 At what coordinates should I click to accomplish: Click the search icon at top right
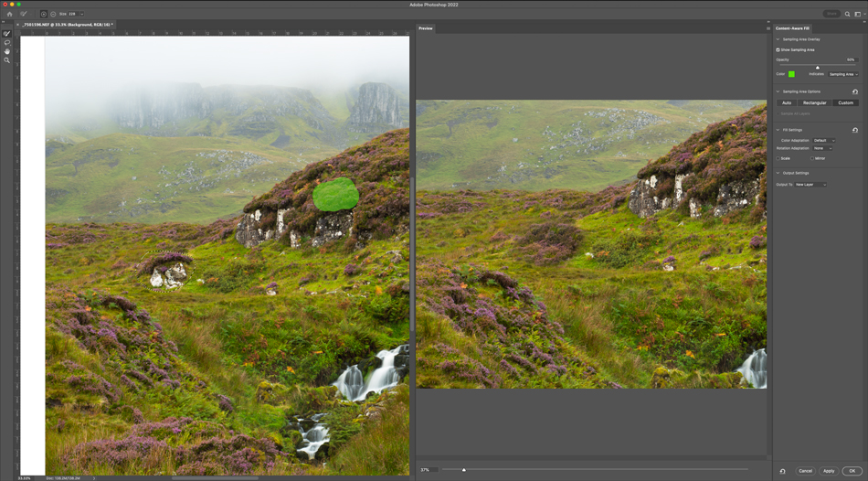(x=847, y=14)
